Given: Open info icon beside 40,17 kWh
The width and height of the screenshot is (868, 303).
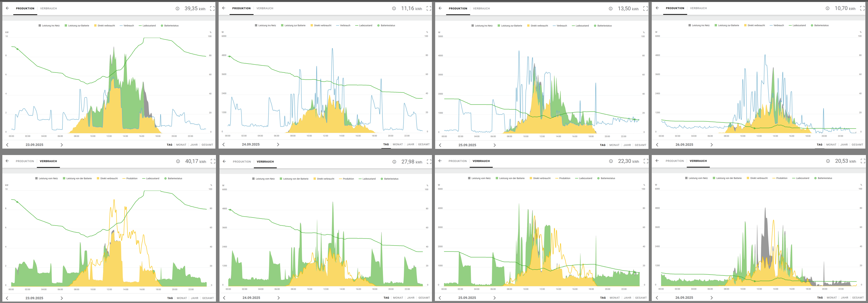Looking at the screenshot, I should pyautogui.click(x=178, y=161).
